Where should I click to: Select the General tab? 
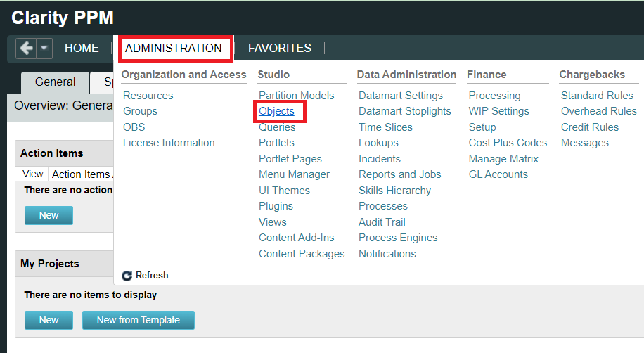click(x=55, y=82)
